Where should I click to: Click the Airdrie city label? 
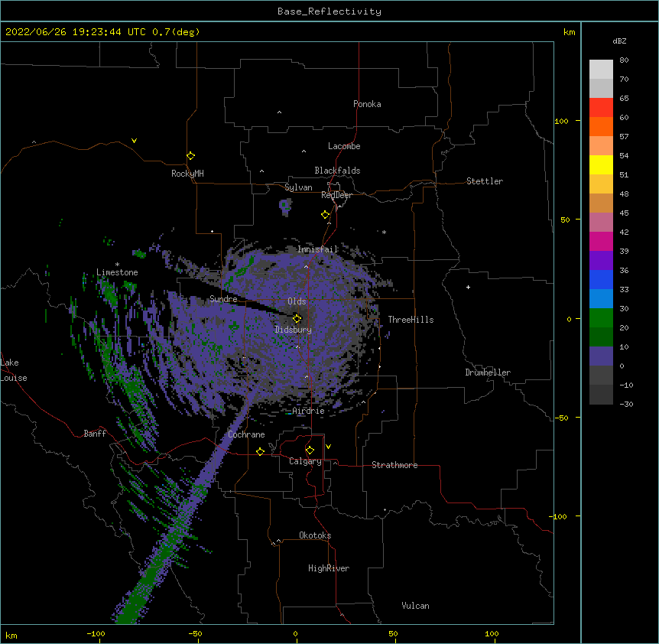(x=309, y=411)
